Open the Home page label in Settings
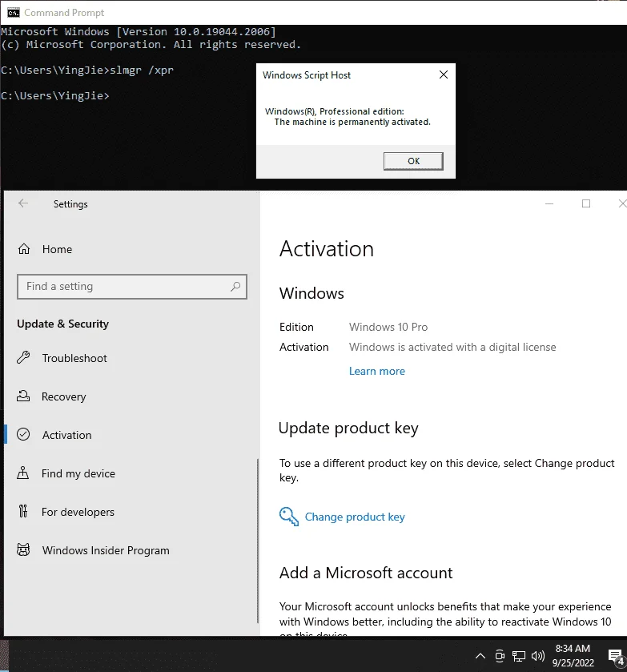This screenshot has height=672, width=627. (57, 249)
